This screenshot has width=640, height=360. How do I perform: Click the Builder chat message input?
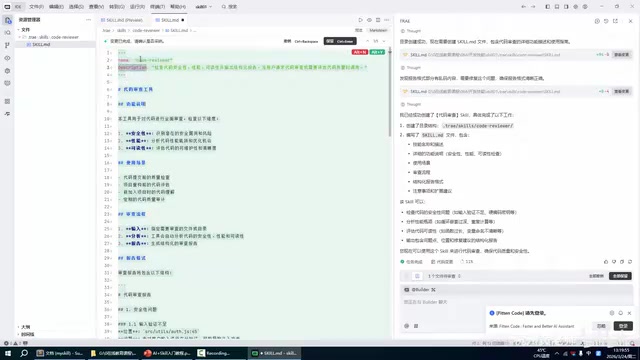[x=516, y=302]
